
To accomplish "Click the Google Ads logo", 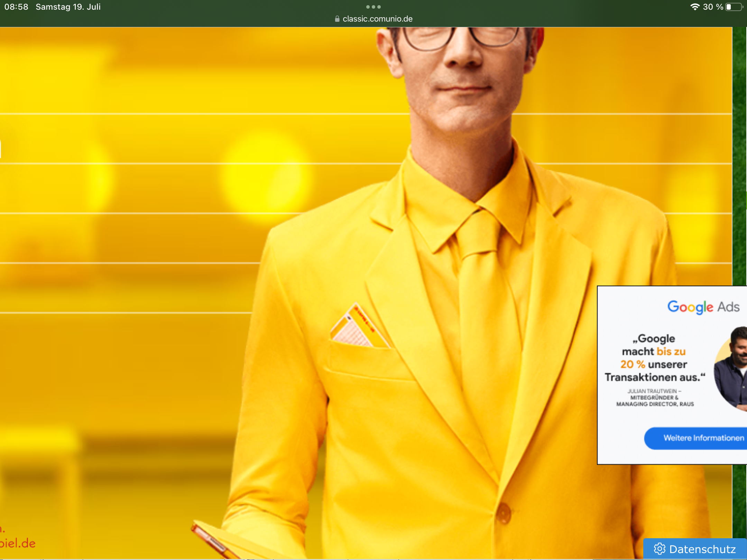I will tap(703, 307).
